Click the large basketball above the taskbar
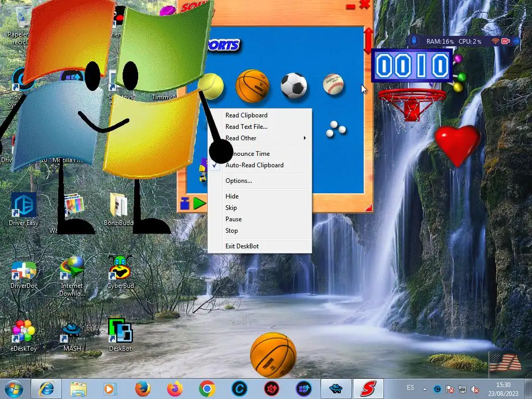532x399 pixels. 273,355
